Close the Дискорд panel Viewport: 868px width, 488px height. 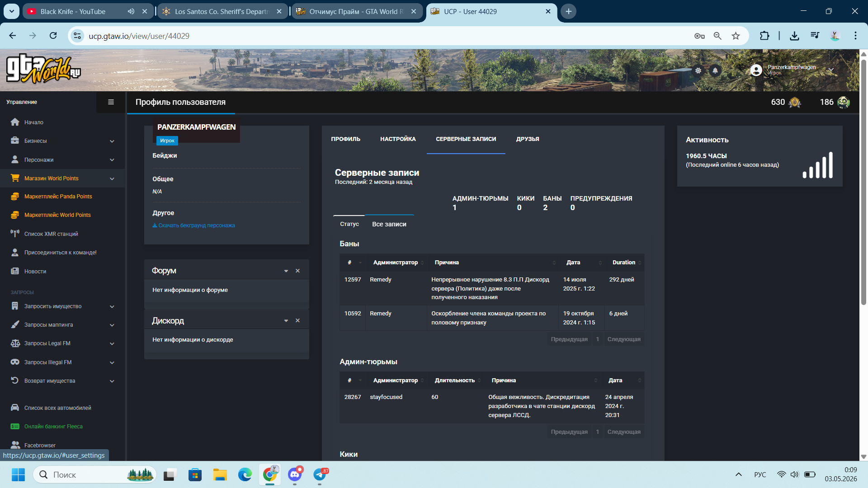click(x=297, y=320)
